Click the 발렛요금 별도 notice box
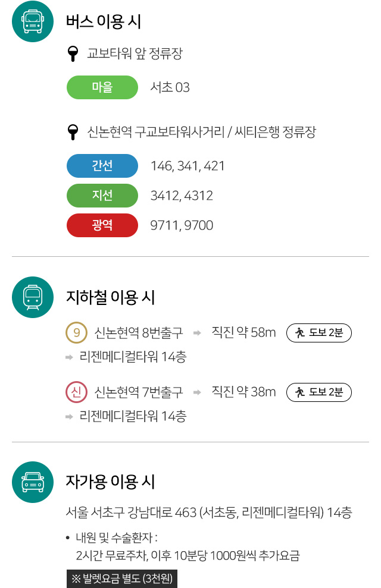 tap(122, 578)
